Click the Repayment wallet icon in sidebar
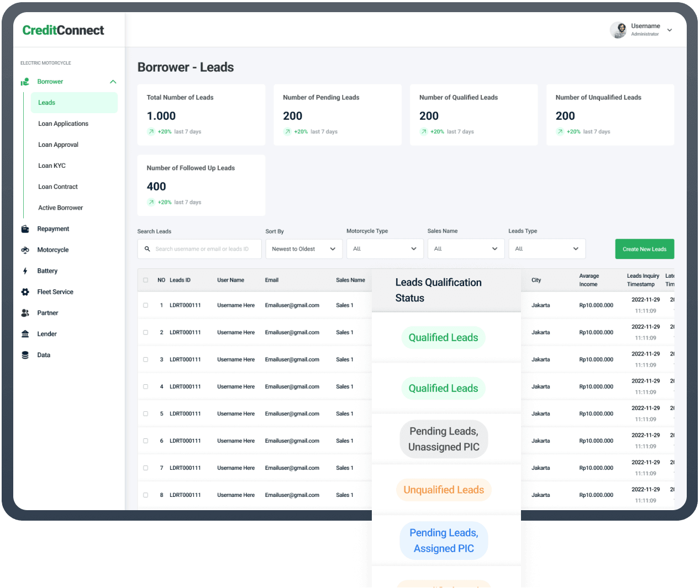 tap(25, 229)
